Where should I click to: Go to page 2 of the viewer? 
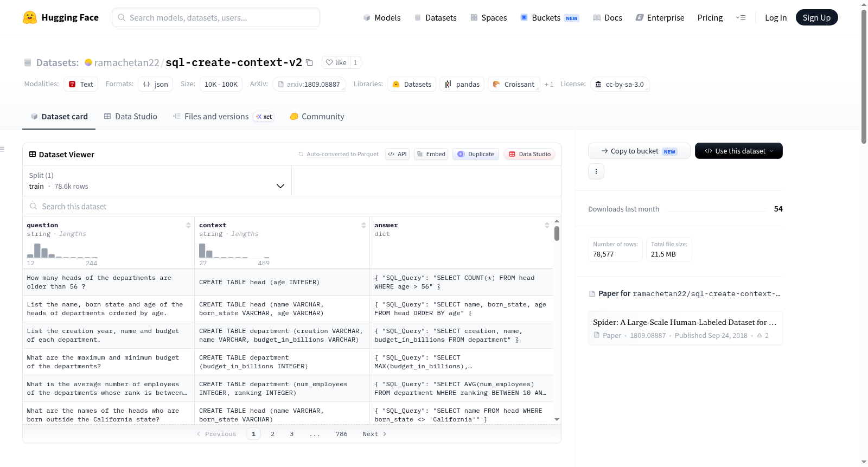pyautogui.click(x=272, y=434)
